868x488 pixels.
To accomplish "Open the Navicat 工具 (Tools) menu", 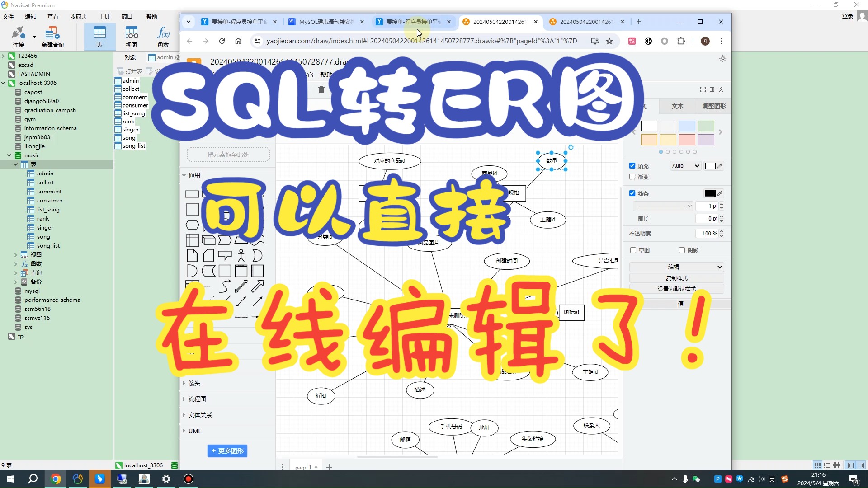I will click(104, 16).
